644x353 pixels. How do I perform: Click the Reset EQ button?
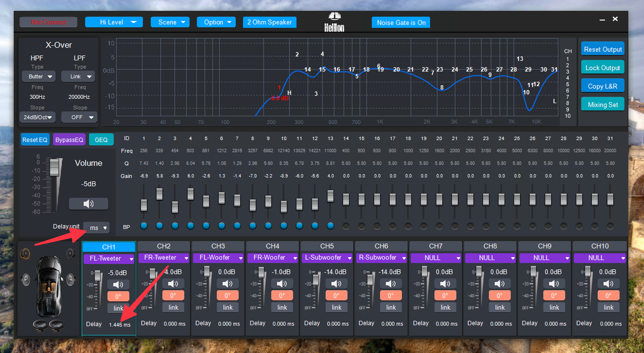(35, 140)
